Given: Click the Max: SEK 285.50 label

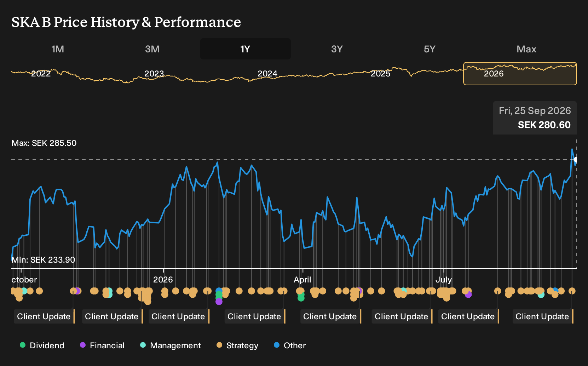Looking at the screenshot, I should 44,143.
